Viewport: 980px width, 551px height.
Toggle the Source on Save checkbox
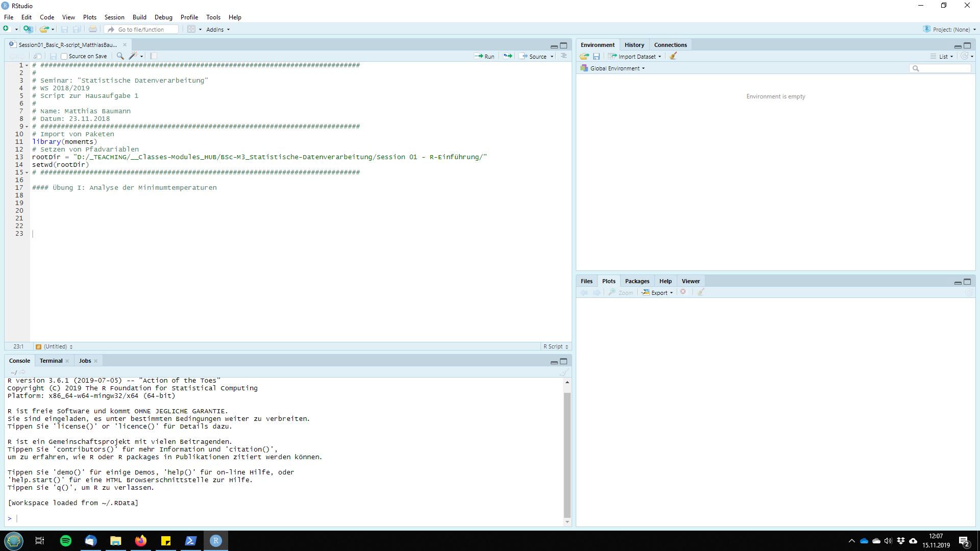pos(64,56)
